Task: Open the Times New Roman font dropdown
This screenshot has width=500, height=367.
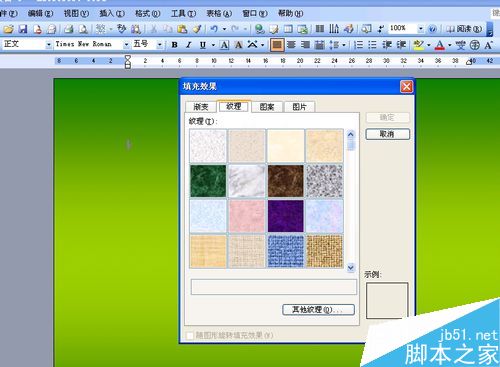Action: pyautogui.click(x=126, y=44)
